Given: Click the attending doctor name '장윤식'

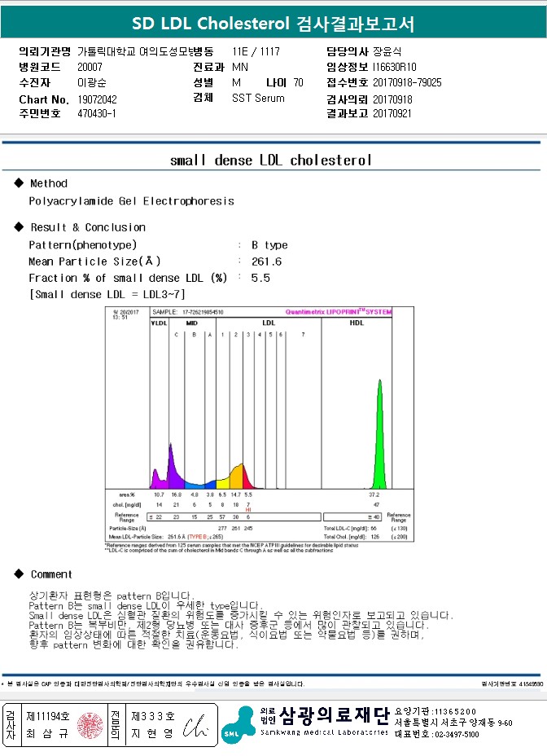Looking at the screenshot, I should pos(387,51).
